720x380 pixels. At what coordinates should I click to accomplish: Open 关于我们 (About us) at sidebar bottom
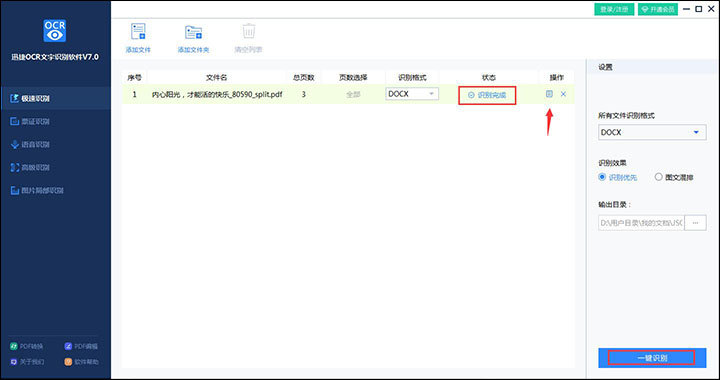(28, 362)
